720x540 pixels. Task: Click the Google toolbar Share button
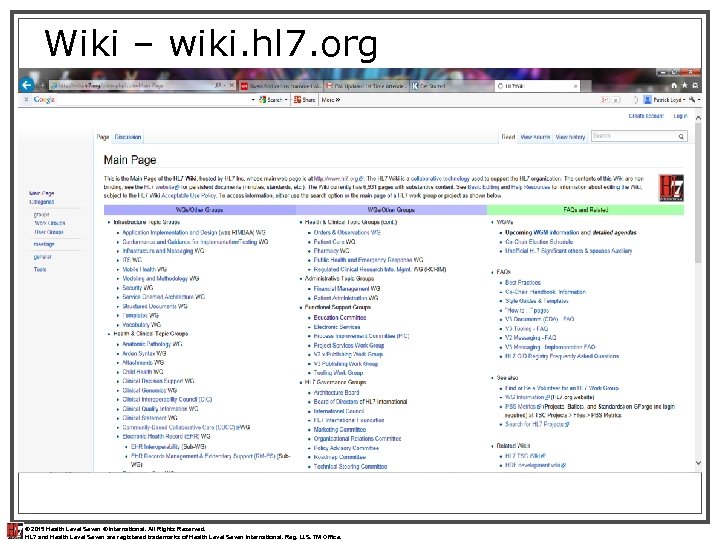pyautogui.click(x=305, y=100)
